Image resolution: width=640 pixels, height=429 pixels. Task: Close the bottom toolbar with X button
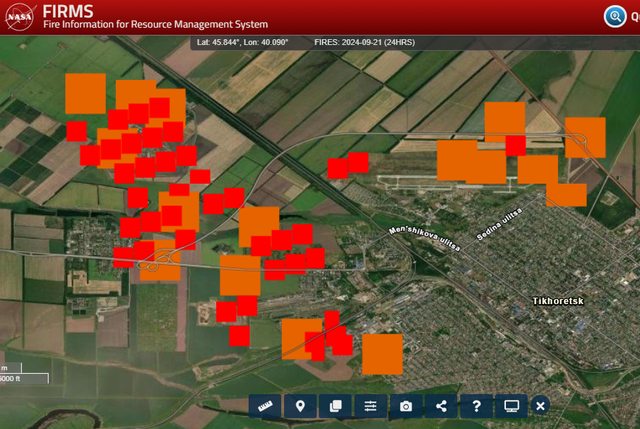[541, 406]
